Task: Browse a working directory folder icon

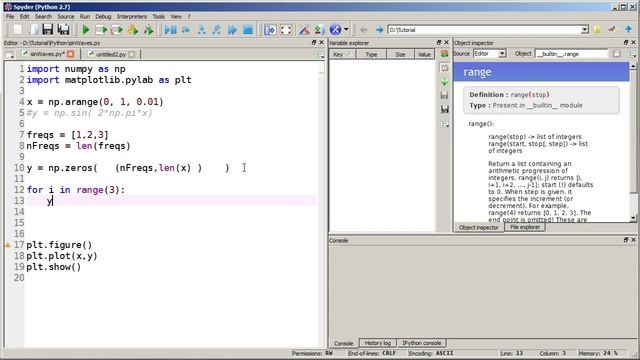Action: point(597,30)
